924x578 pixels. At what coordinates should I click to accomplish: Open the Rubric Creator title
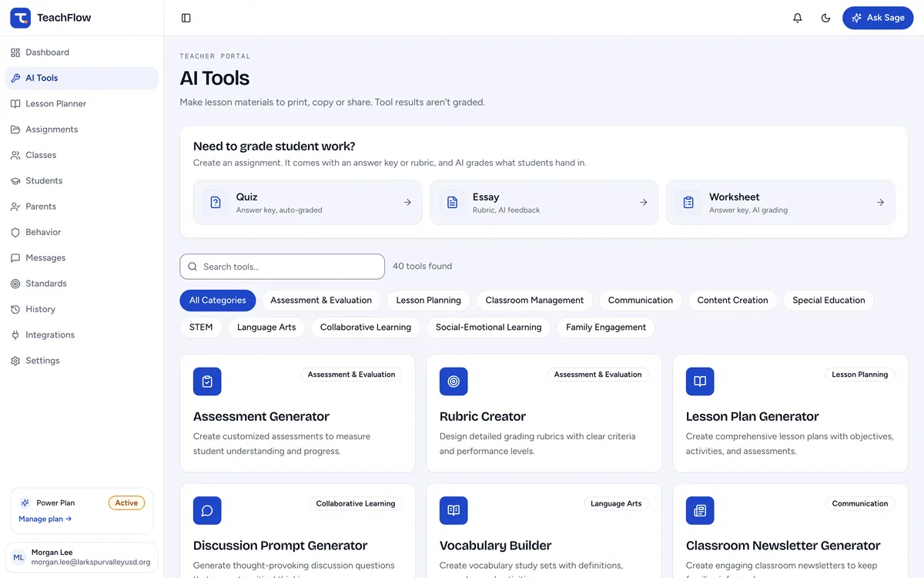tap(483, 417)
